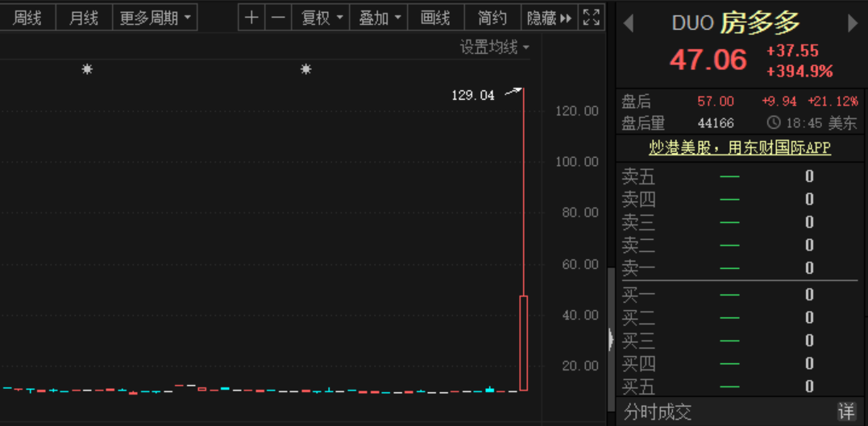Click the first event star marker on chart

click(x=87, y=70)
